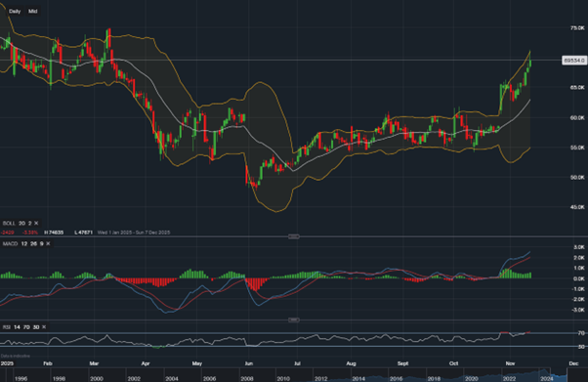
Task: Grab the resize handle between price and MACD panels
Action: (x=294, y=236)
